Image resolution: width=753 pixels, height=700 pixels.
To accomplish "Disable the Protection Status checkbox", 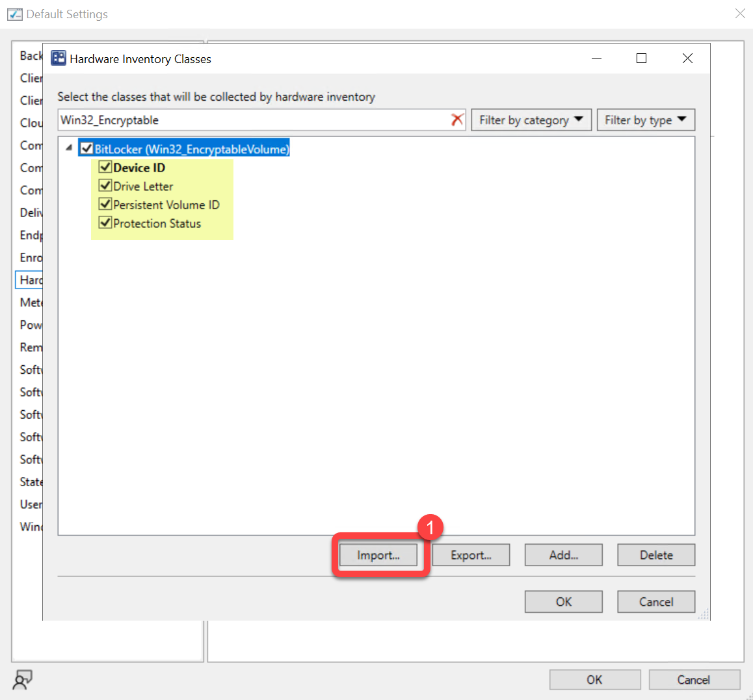I will [x=105, y=223].
